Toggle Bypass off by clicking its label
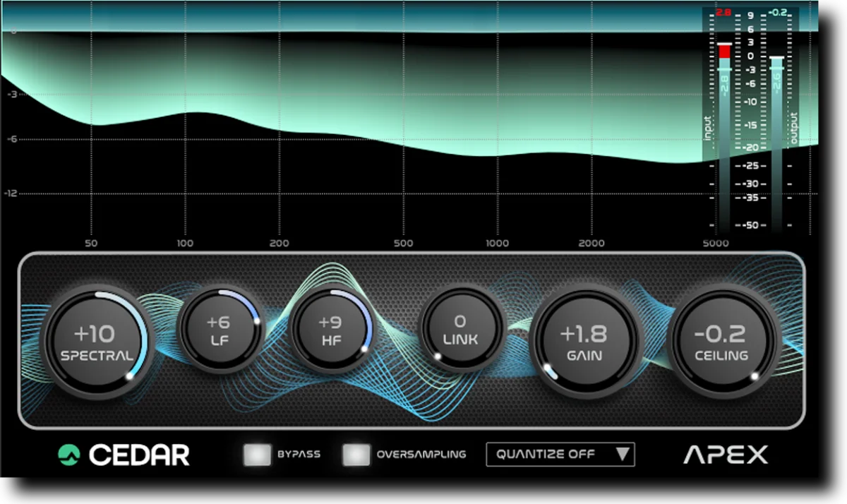 299,455
